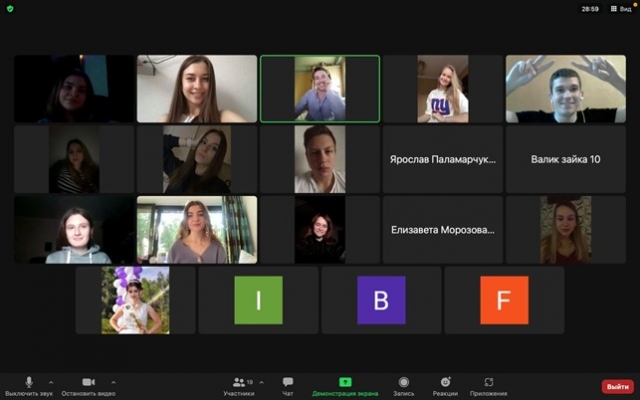Expand video options arrow next to camera
The width and height of the screenshot is (640, 400).
[x=113, y=382]
